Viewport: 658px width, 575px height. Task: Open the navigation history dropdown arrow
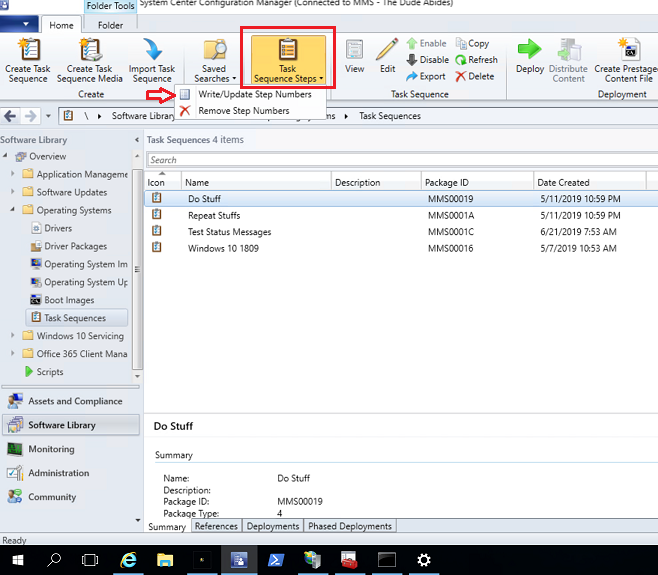coord(48,116)
